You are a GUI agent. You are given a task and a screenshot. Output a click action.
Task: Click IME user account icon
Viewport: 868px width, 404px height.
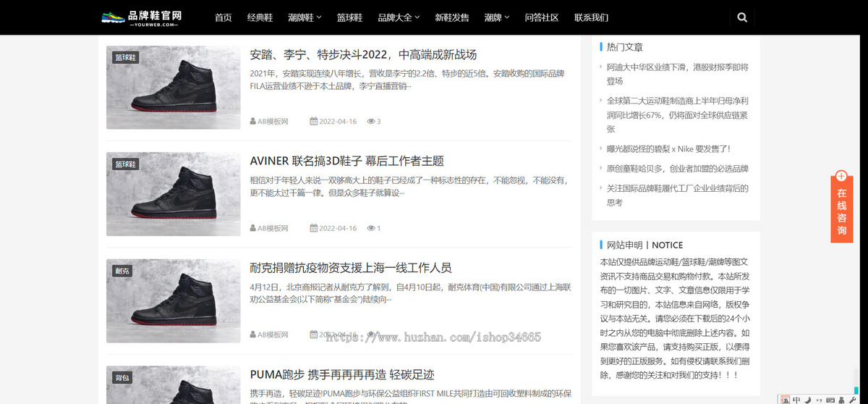[841, 399]
